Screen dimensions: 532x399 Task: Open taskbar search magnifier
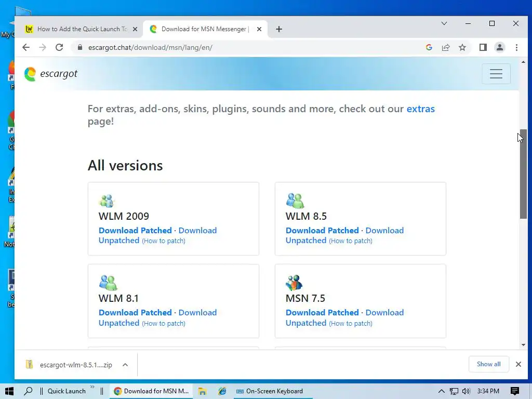(x=29, y=391)
